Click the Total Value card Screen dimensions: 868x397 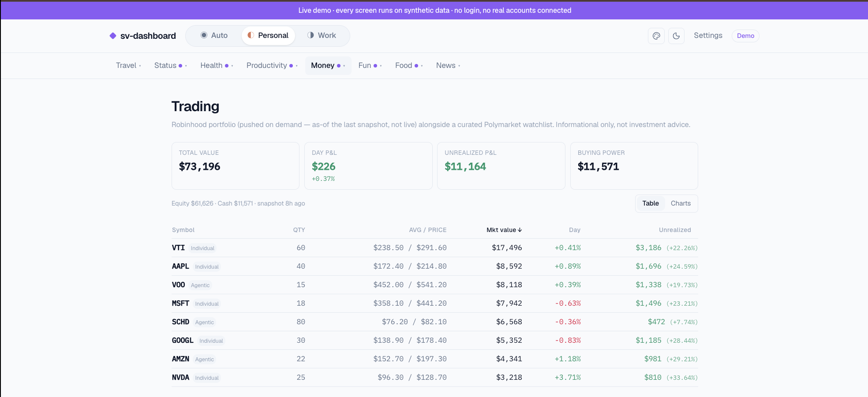(x=236, y=166)
